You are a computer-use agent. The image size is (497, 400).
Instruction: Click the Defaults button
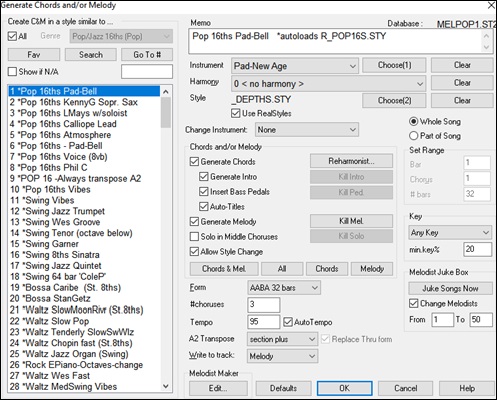[x=283, y=388]
